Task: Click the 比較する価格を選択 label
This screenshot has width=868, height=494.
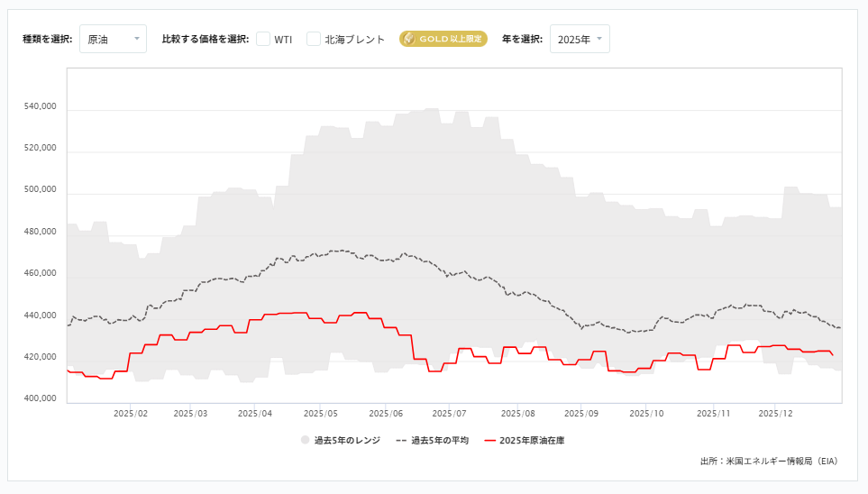Action: pyautogui.click(x=206, y=39)
